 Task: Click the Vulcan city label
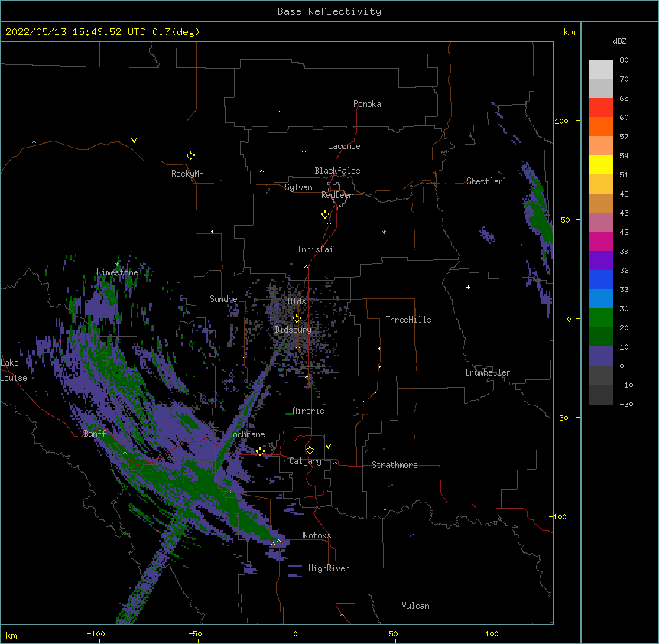coord(415,606)
